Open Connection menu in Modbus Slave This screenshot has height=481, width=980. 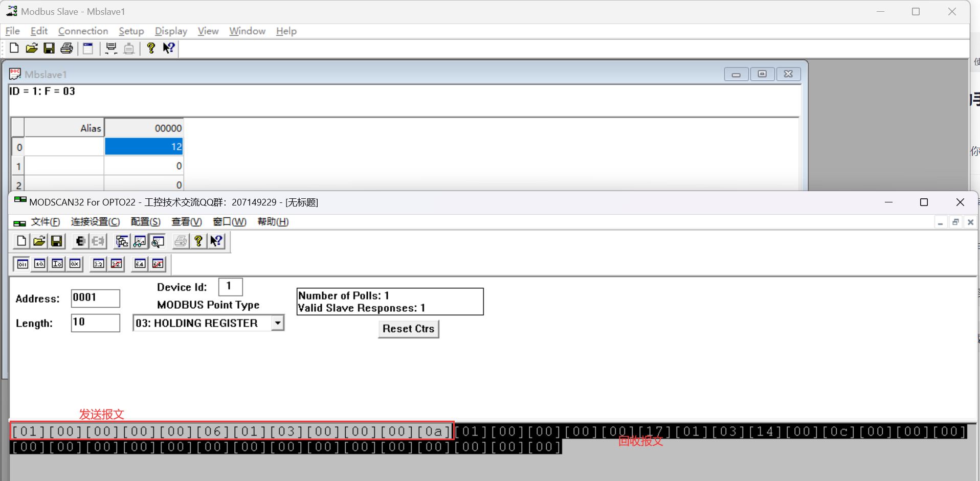pyautogui.click(x=83, y=31)
